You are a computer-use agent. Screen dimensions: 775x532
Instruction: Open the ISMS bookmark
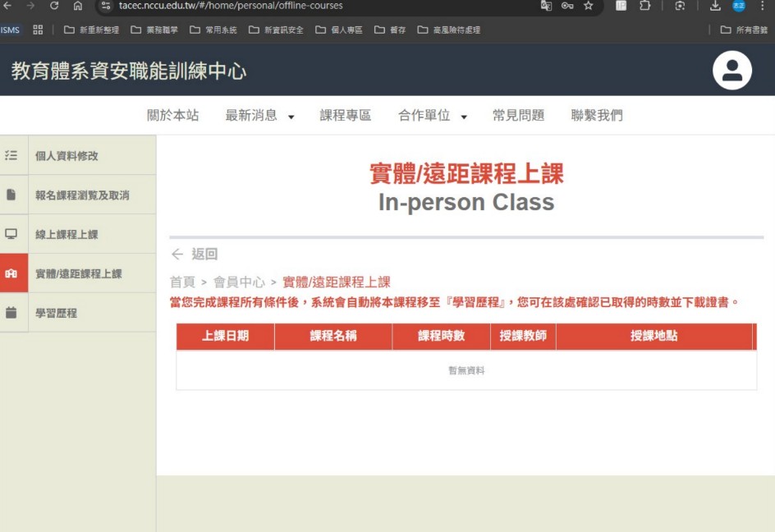click(x=10, y=30)
